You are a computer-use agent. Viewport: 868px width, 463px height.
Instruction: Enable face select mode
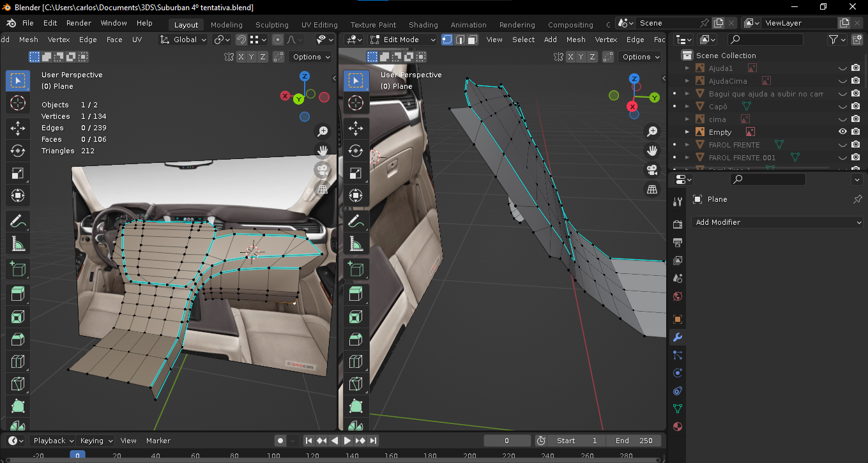472,40
